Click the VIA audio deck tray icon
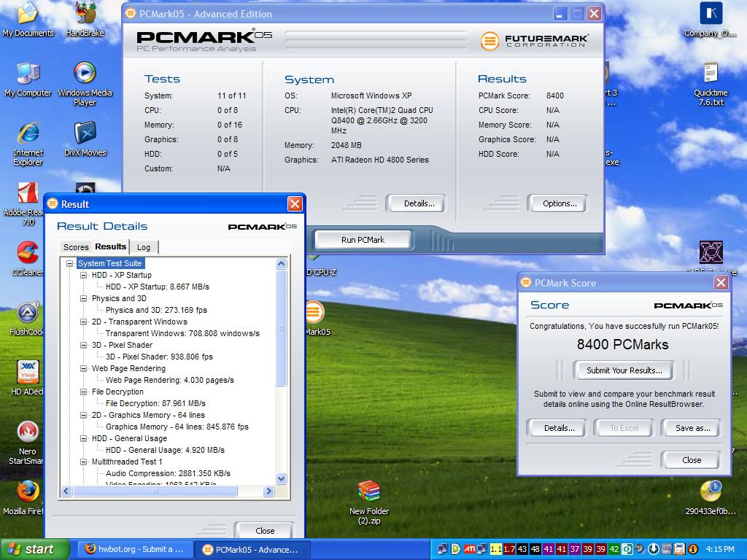This screenshot has width=747, height=560. click(x=679, y=549)
